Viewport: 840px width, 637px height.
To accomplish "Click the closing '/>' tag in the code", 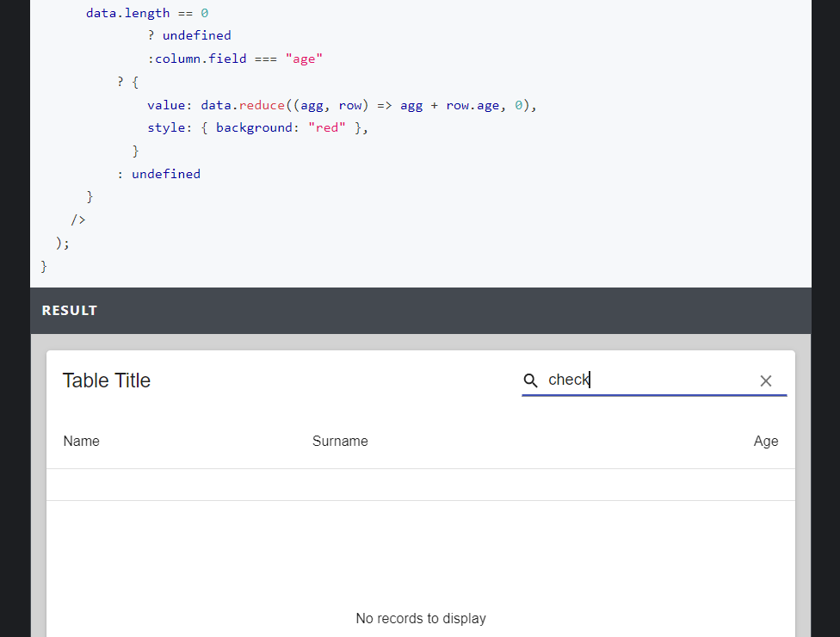I will click(77, 219).
